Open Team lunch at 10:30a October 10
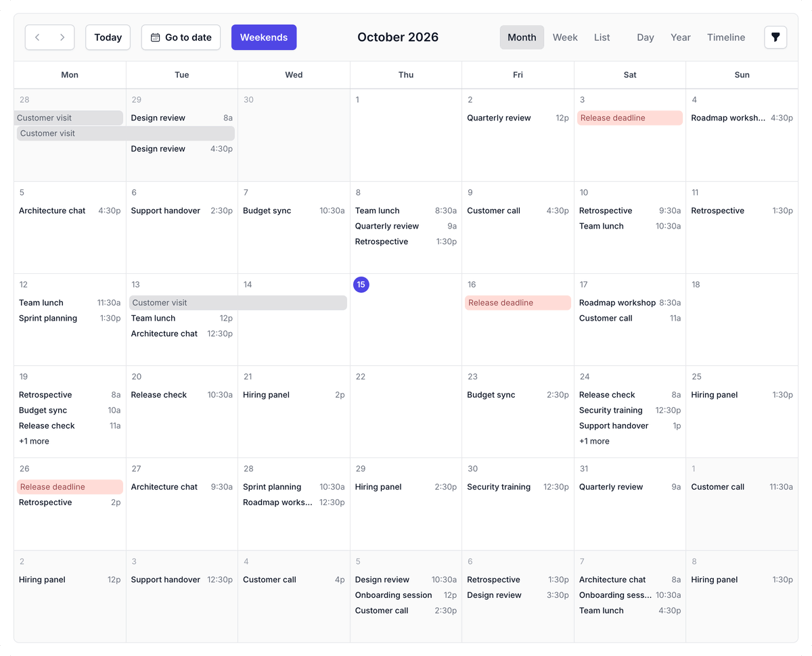812x656 pixels. tap(630, 226)
